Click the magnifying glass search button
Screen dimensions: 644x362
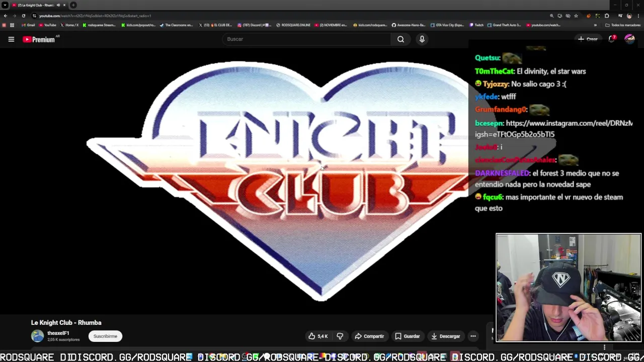[x=400, y=39]
